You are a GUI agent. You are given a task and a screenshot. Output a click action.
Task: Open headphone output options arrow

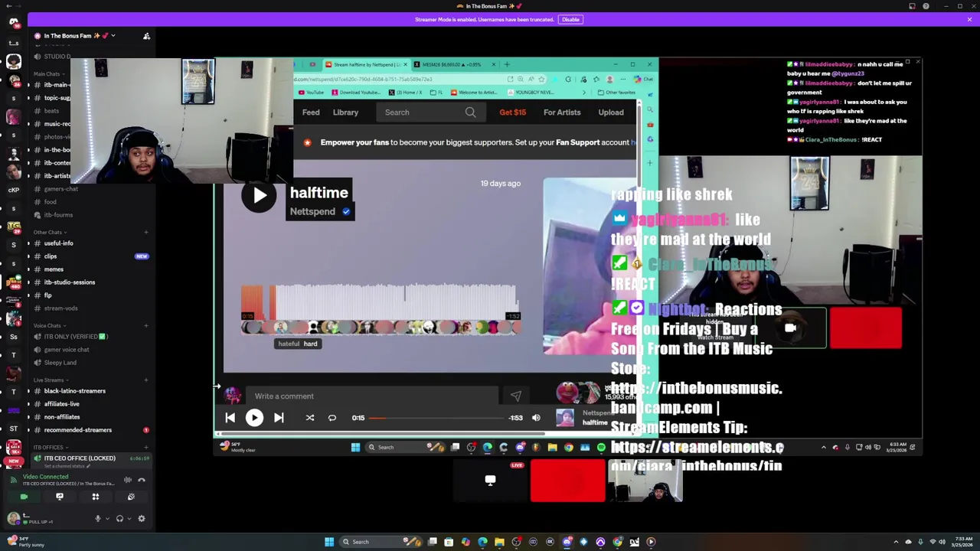coord(129,519)
